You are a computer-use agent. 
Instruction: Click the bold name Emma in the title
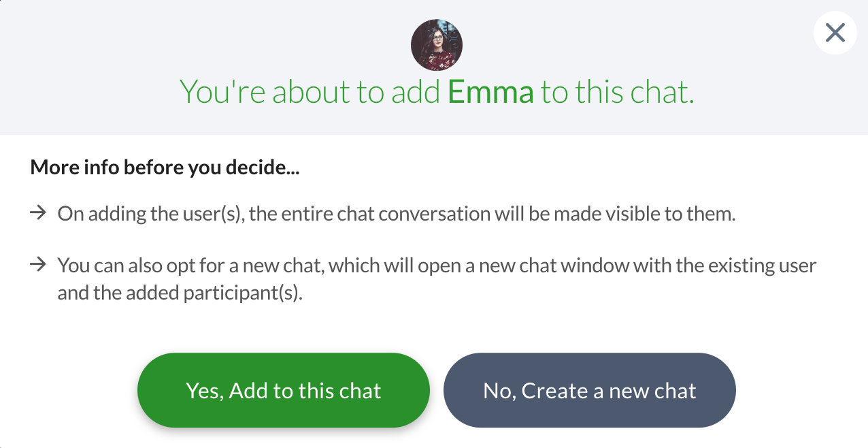tap(490, 91)
